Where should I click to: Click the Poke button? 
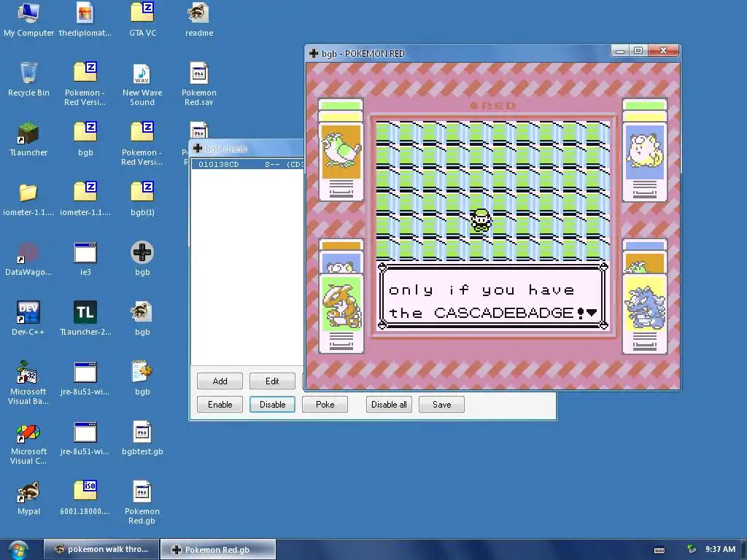325,404
